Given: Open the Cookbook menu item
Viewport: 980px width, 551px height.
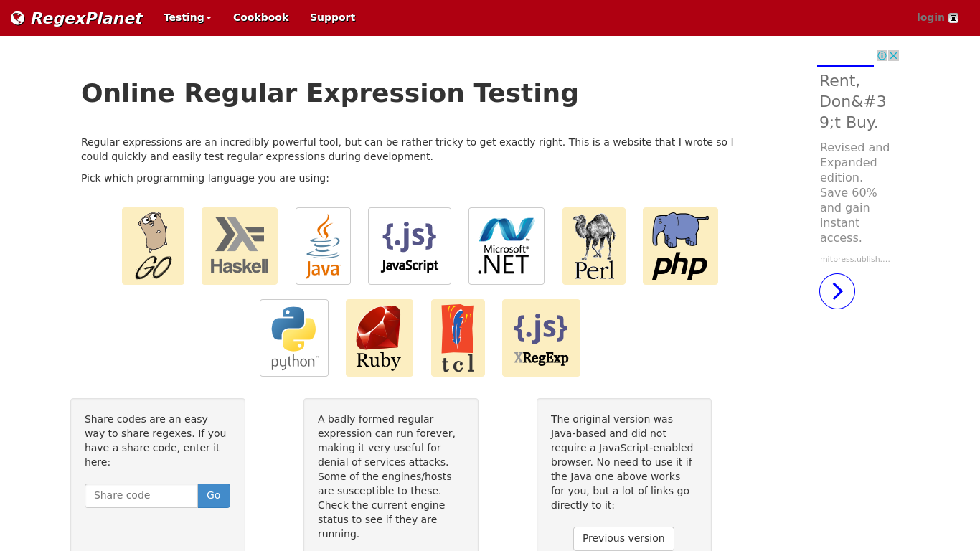Looking at the screenshot, I should (x=261, y=17).
